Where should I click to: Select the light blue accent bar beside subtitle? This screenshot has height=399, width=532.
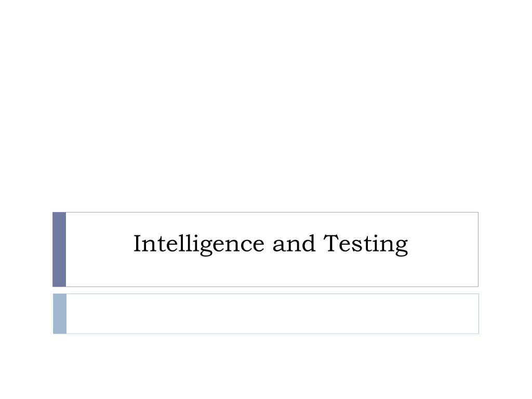60,314
